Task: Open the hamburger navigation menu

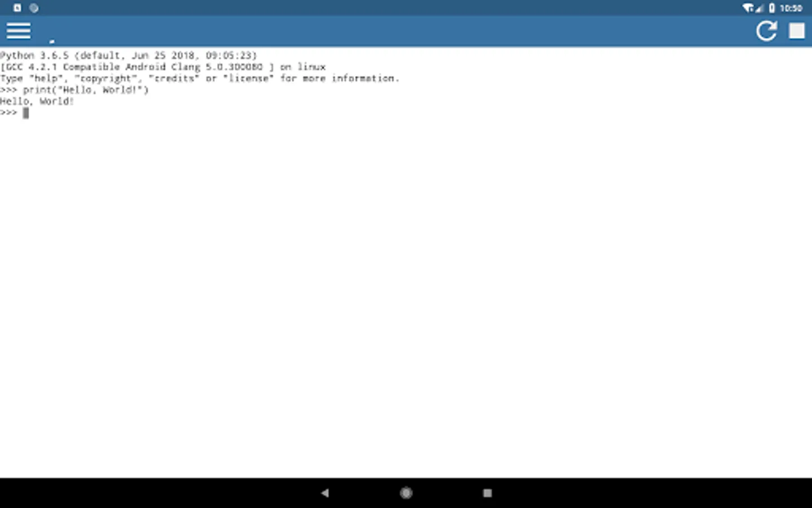Action: 19,31
